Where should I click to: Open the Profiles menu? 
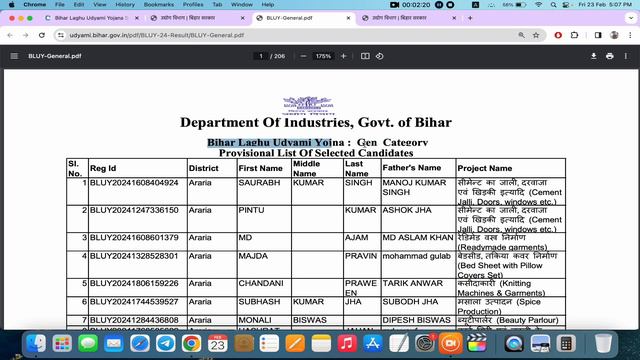[193, 5]
